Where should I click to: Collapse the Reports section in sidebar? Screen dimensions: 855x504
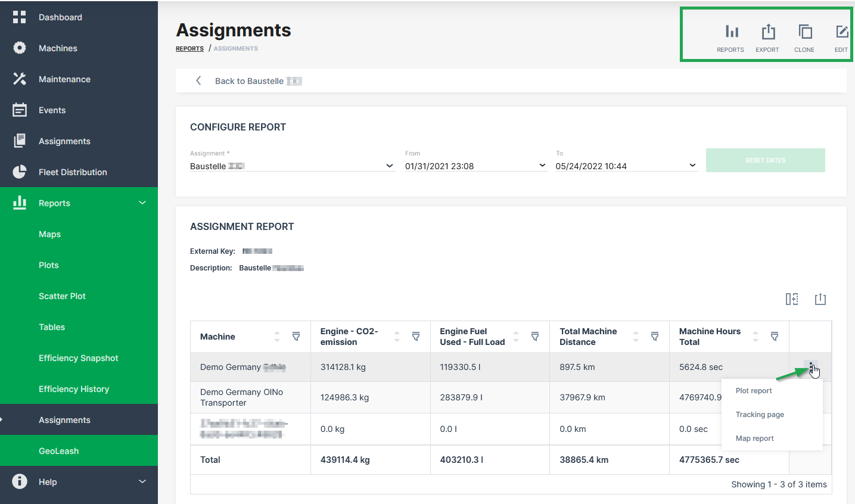click(142, 203)
